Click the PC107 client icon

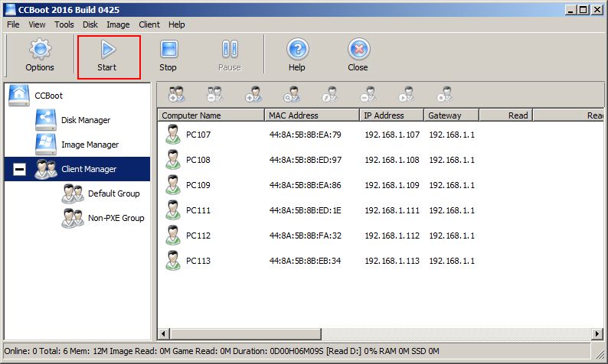[x=173, y=135]
